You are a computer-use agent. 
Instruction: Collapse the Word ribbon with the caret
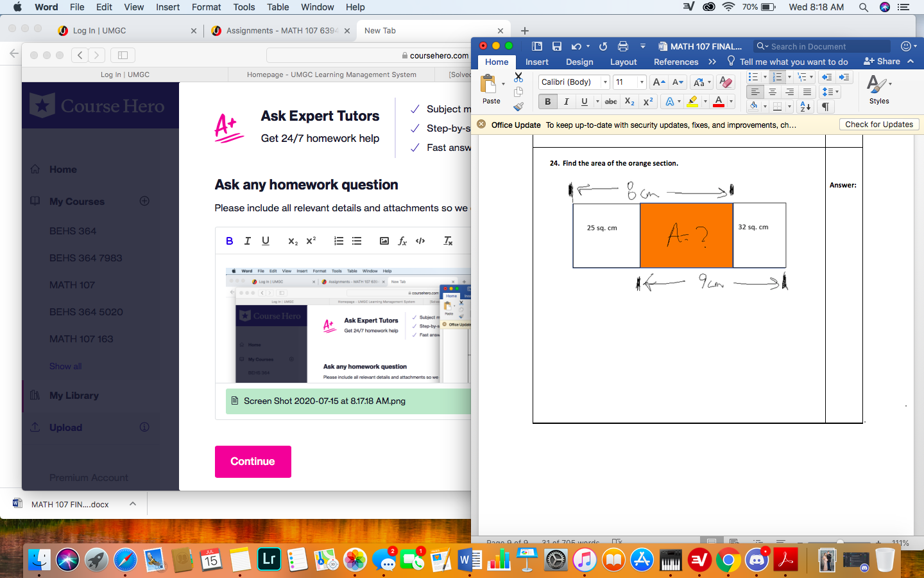click(911, 62)
